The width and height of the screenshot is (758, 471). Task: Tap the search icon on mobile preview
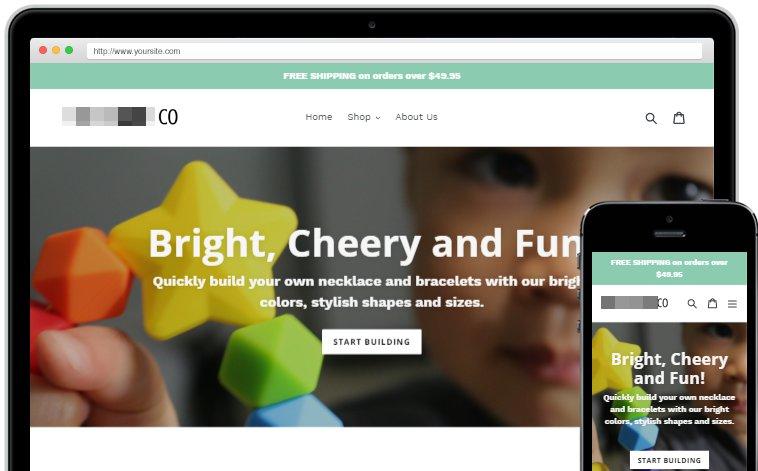coord(692,304)
